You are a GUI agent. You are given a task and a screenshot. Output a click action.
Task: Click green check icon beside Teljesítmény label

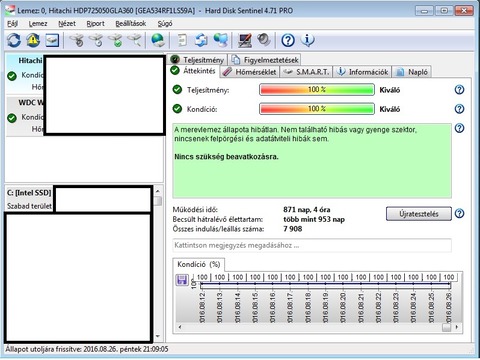(x=177, y=90)
